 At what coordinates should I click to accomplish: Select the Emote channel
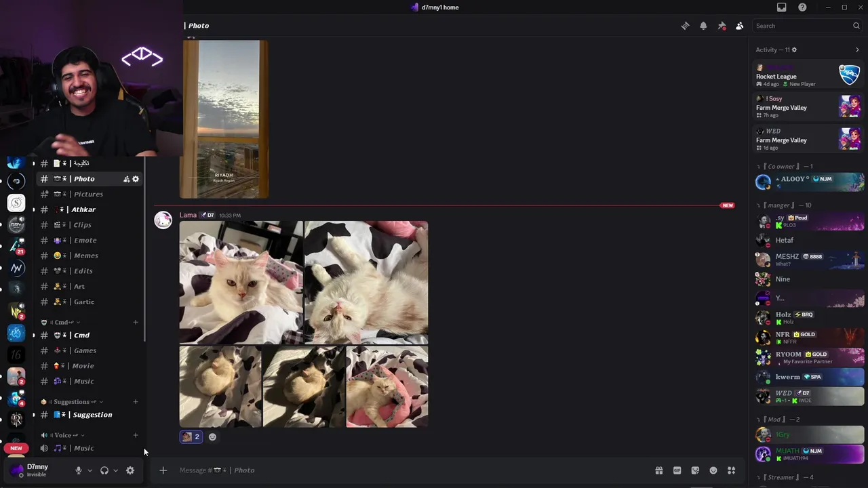[x=88, y=241]
